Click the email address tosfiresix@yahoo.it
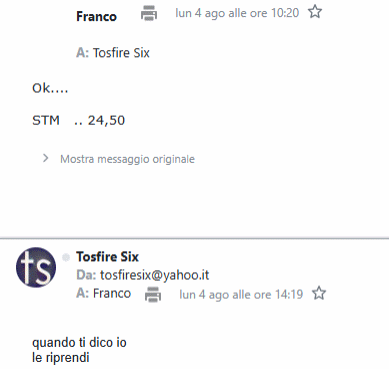The width and height of the screenshot is (389, 369). tap(155, 275)
